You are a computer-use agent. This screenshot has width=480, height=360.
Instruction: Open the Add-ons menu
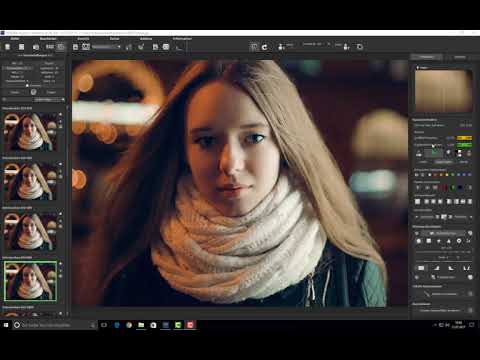pos(146,39)
